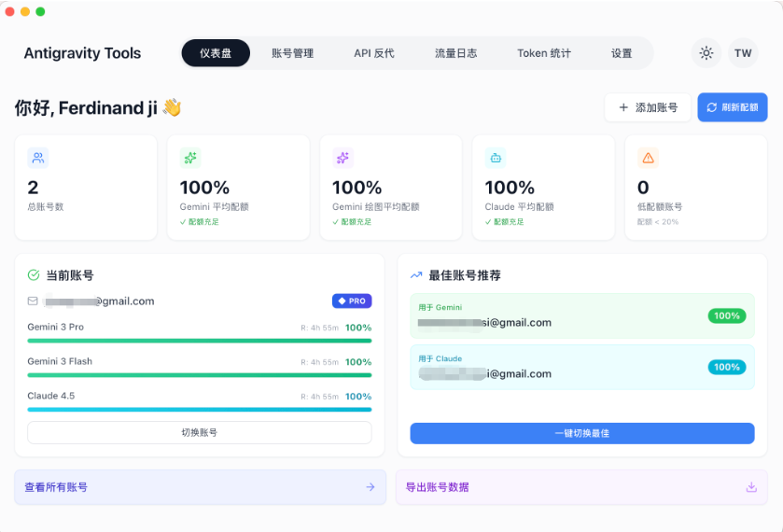
Task: Click the 导出账号数据 link
Action: tap(581, 487)
